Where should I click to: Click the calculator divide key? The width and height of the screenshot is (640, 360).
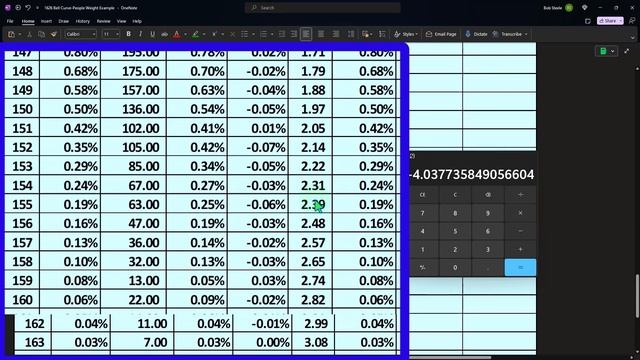click(x=520, y=195)
